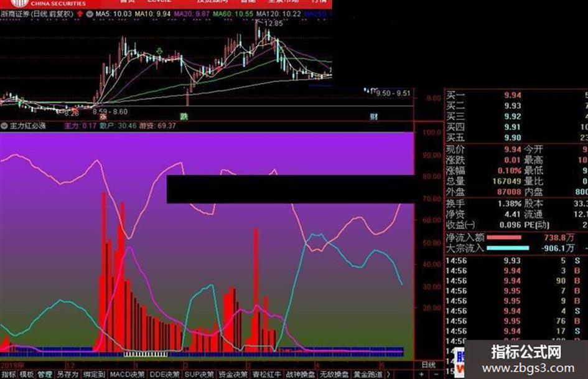Open the 模板 tab at bottom
The width and height of the screenshot is (588, 379).
click(x=27, y=374)
